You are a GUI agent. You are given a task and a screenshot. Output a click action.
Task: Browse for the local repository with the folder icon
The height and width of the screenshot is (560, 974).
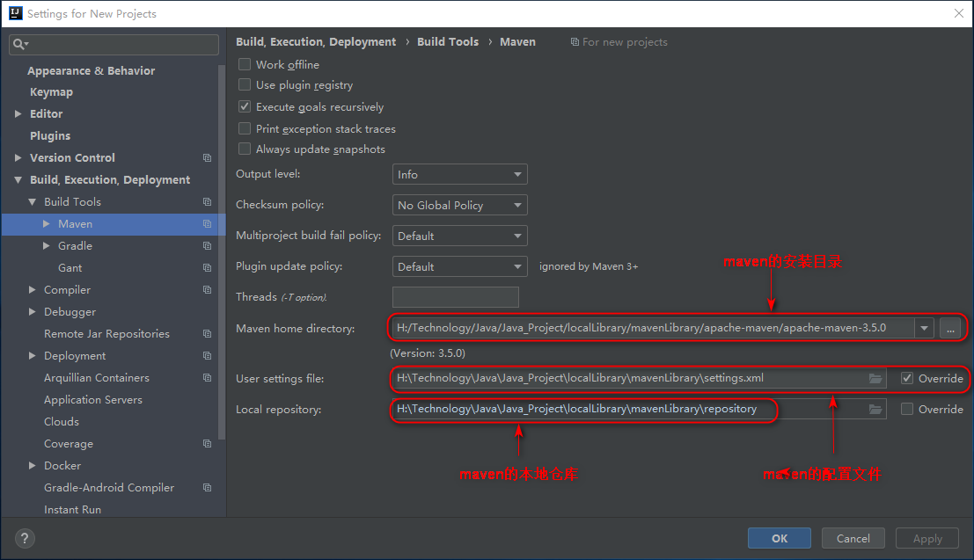875,409
